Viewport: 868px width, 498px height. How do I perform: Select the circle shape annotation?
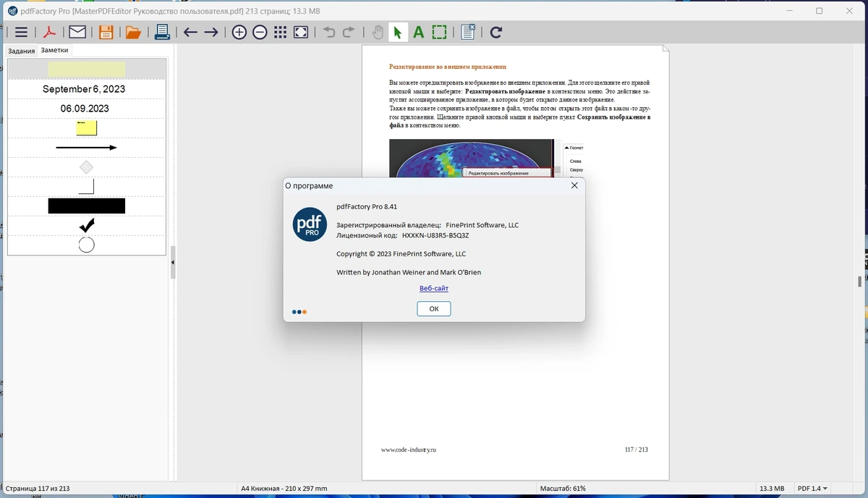(x=86, y=245)
